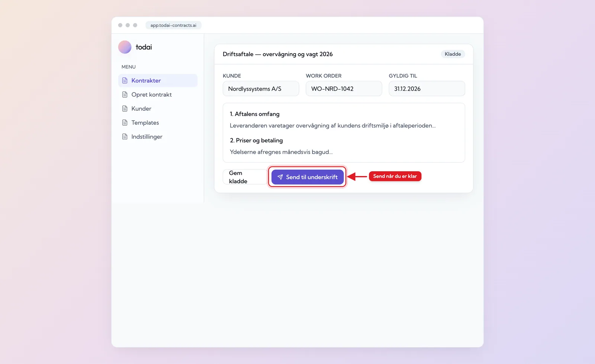595x364 pixels.
Task: Click the Kunde field Nordlyssystems A/S
Action: pyautogui.click(x=261, y=89)
